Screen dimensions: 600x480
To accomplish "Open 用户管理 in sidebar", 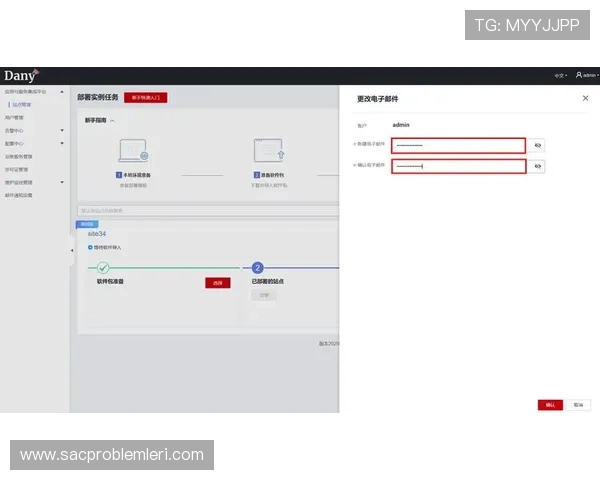I will (x=14, y=118).
